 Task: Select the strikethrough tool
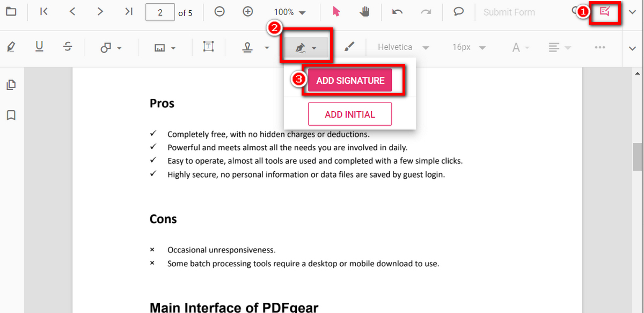[68, 47]
